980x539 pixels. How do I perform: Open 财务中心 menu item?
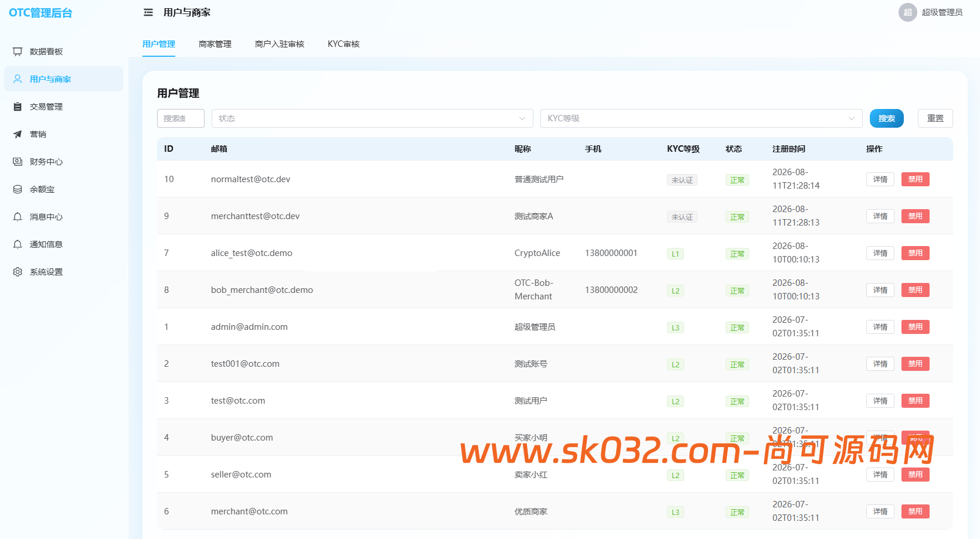[63, 162]
